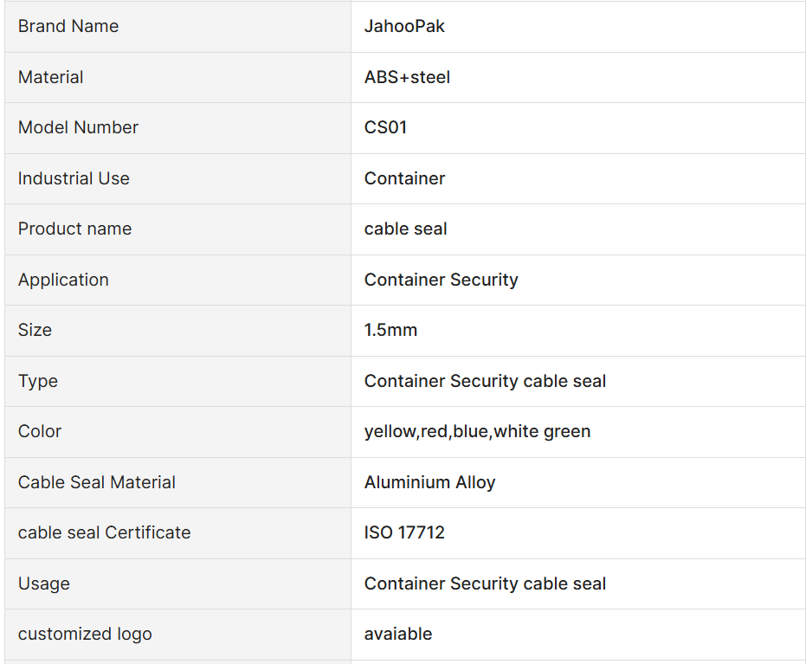
Task: Click the Model Number label
Action: (x=78, y=127)
